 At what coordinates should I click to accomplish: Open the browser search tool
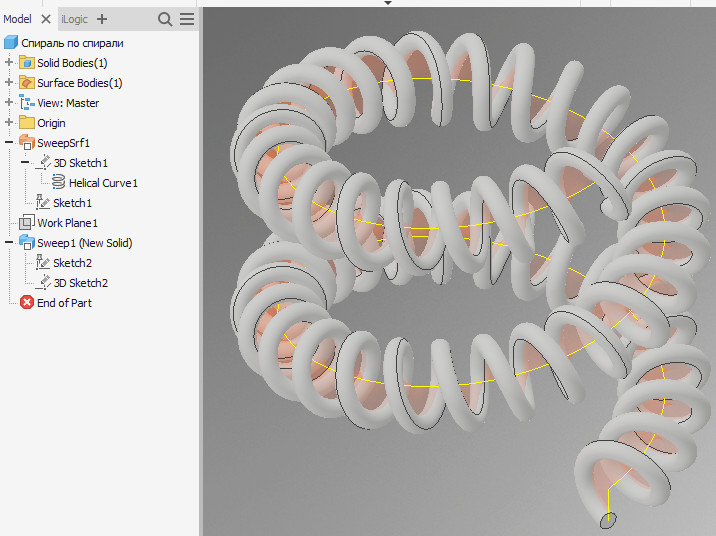tap(165, 19)
